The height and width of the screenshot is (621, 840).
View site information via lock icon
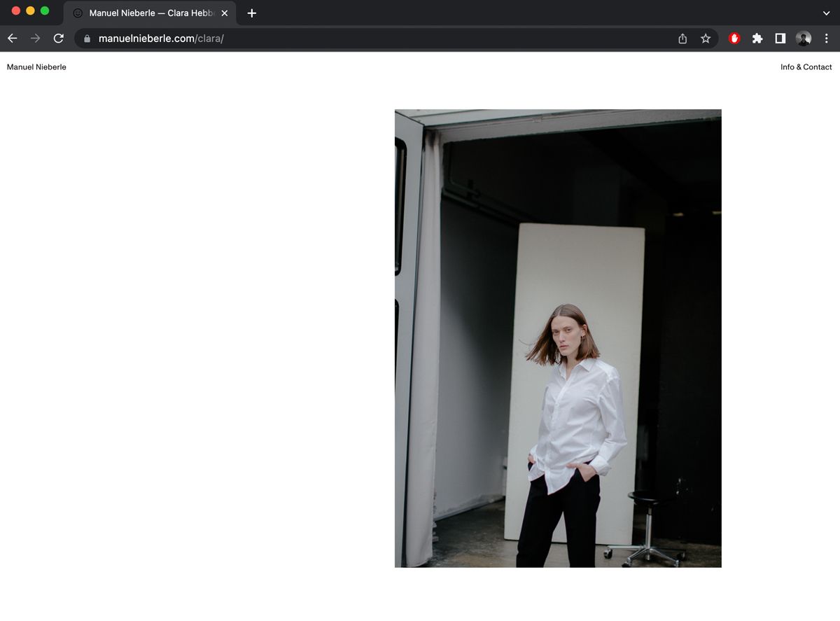point(87,39)
